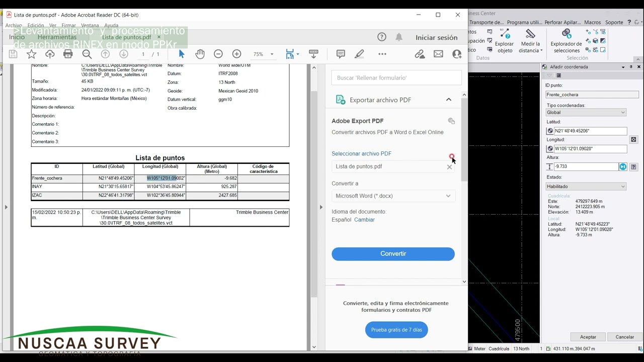Image resolution: width=644 pixels, height=362 pixels.
Task: Click the share link icon in Acrobat toolbar
Action: coord(420,54)
